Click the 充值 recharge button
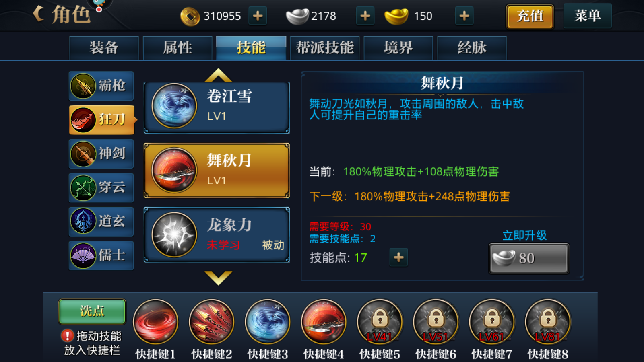Screen dimensions: 644x362 tap(530, 16)
